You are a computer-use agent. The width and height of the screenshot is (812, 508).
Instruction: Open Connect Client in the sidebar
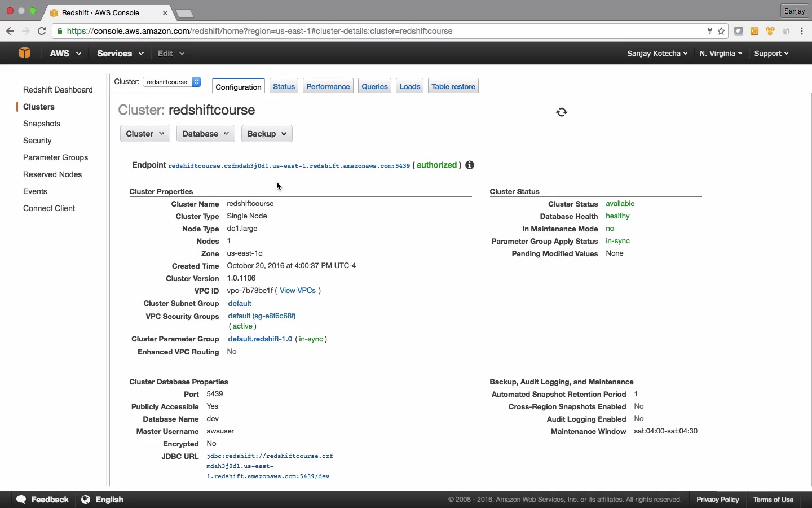click(x=49, y=208)
